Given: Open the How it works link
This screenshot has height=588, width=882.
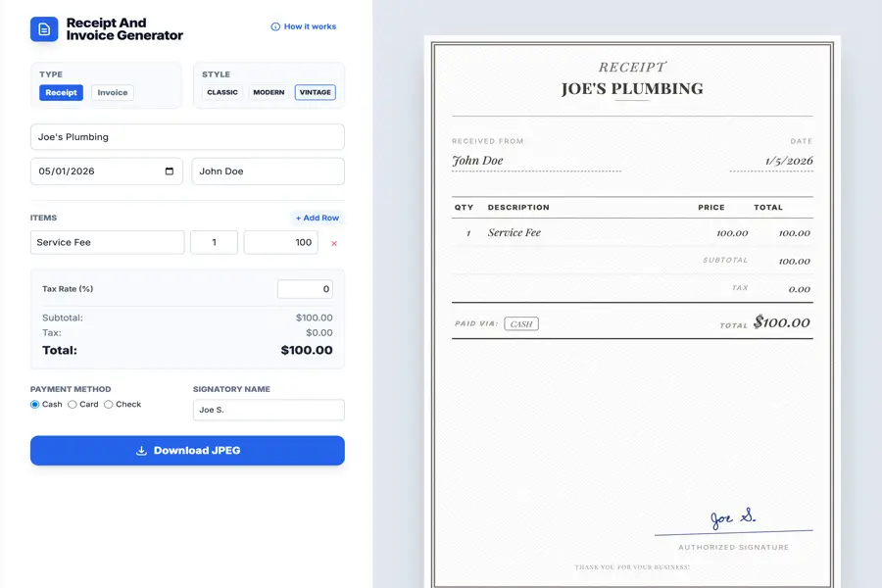Looking at the screenshot, I should (x=310, y=26).
